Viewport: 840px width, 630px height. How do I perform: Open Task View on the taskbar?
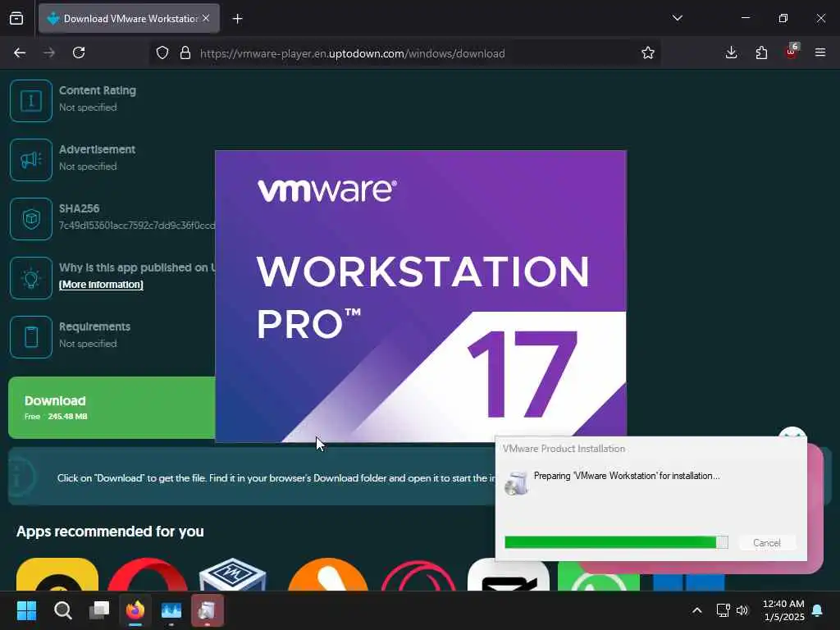point(99,610)
